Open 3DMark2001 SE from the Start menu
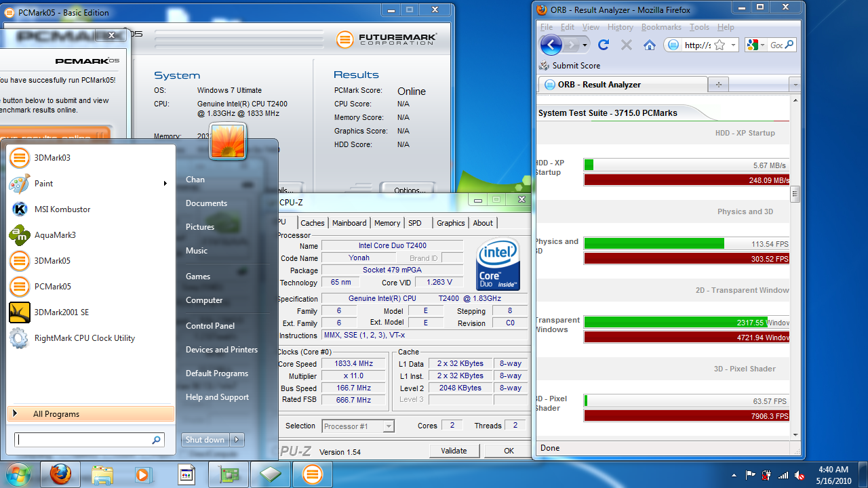Image resolution: width=868 pixels, height=488 pixels. 91,312
